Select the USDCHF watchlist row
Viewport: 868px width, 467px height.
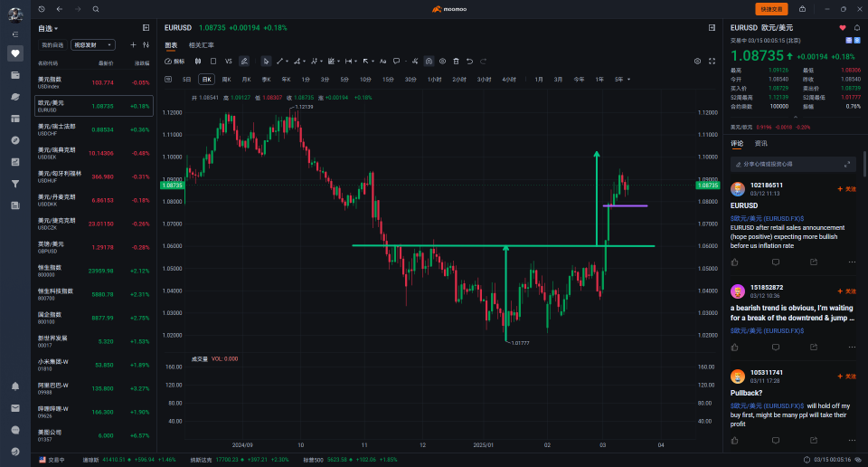tap(93, 129)
